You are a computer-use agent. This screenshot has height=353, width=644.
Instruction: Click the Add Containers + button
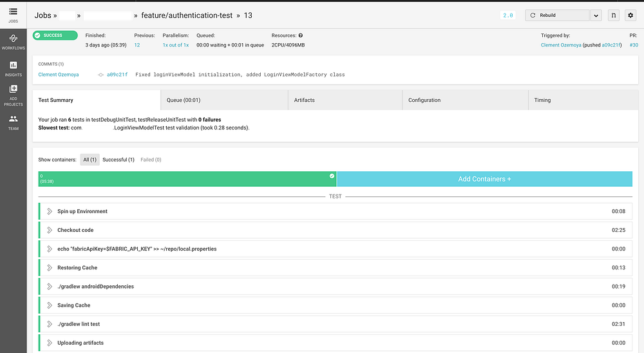tap(485, 179)
